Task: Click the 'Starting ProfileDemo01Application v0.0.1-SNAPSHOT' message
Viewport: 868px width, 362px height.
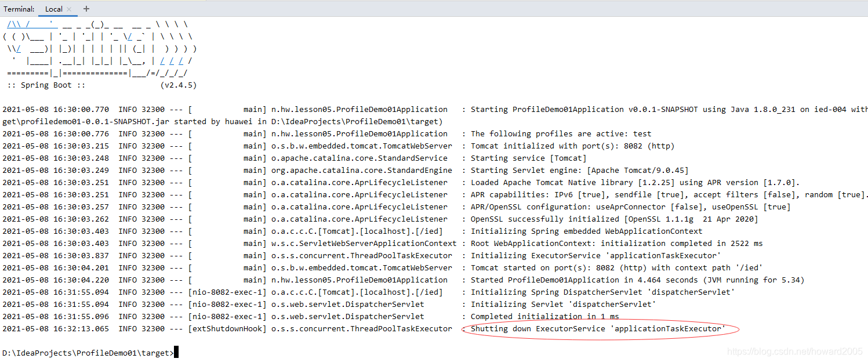Action: coord(669,110)
